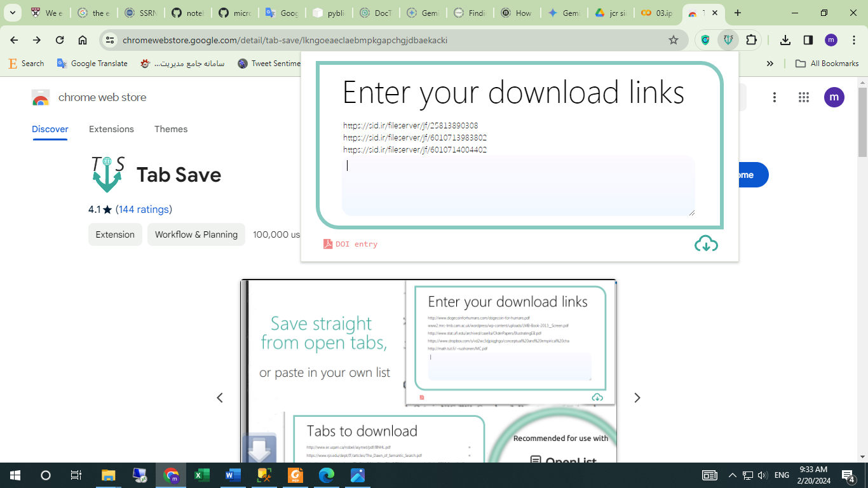This screenshot has height=488, width=868.
Task: Click the web store account avatar
Action: click(834, 97)
